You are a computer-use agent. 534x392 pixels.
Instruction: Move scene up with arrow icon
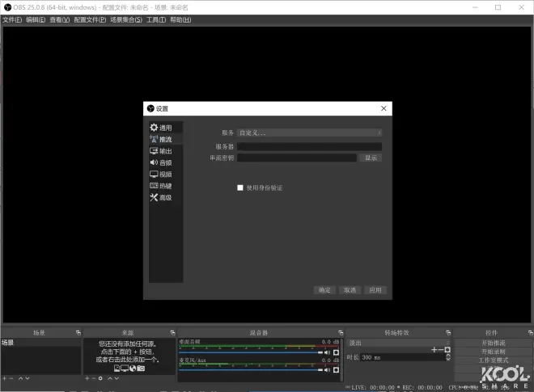tap(21, 378)
